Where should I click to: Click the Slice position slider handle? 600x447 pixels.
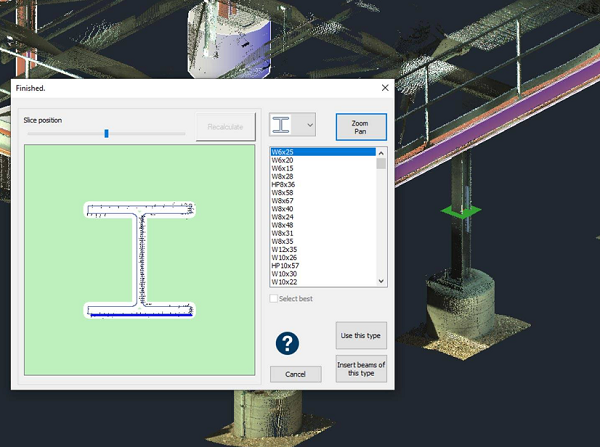coord(106,133)
